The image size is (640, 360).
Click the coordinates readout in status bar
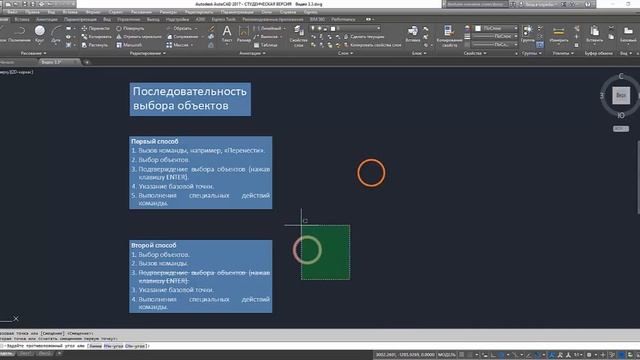coord(404,355)
